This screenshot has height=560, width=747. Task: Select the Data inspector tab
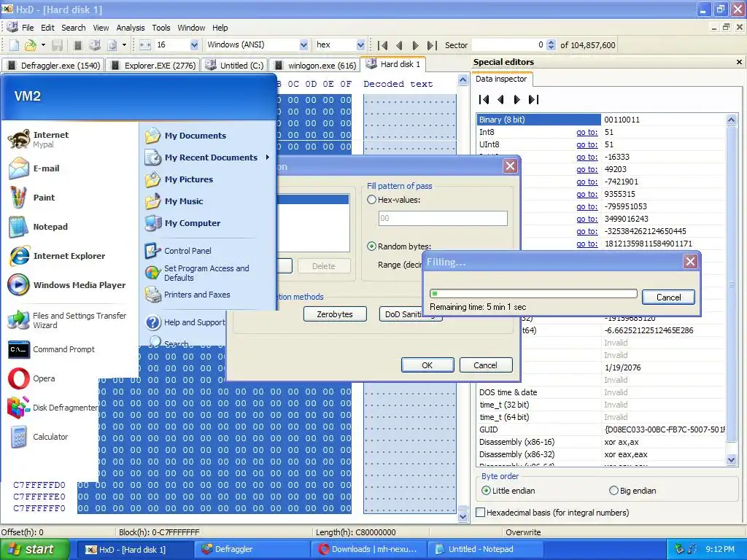tap(501, 79)
